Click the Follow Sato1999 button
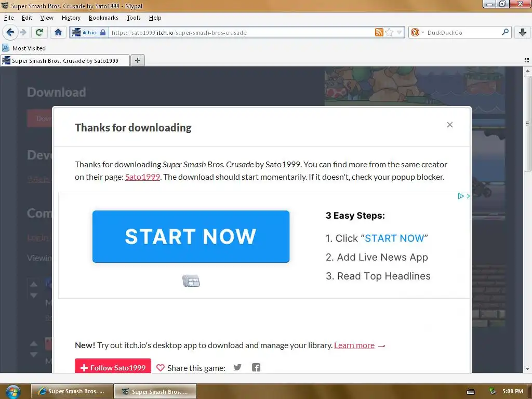Viewport: 532px width, 399px height. coord(113,367)
